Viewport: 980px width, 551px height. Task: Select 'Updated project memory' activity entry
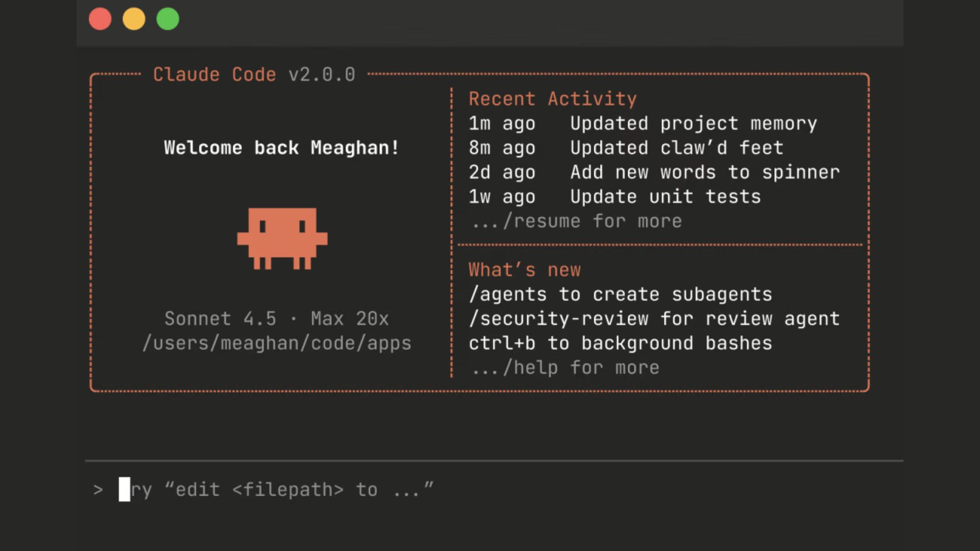(x=693, y=123)
